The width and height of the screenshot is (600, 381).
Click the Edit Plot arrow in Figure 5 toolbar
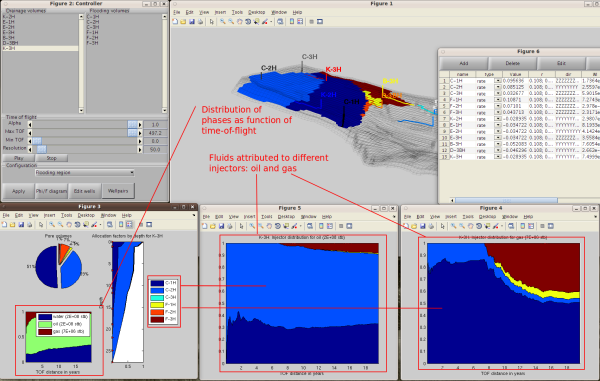[241, 226]
